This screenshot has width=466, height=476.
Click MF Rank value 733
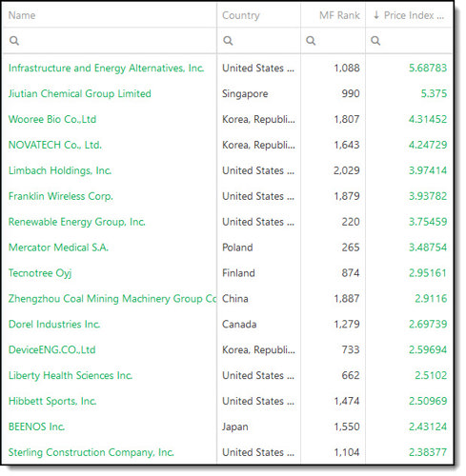(x=351, y=350)
